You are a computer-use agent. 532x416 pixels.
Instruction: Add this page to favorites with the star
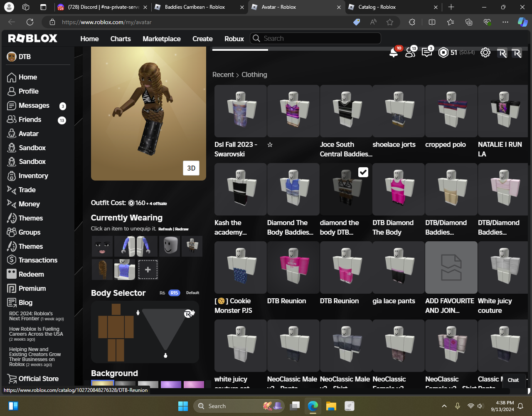click(x=390, y=22)
